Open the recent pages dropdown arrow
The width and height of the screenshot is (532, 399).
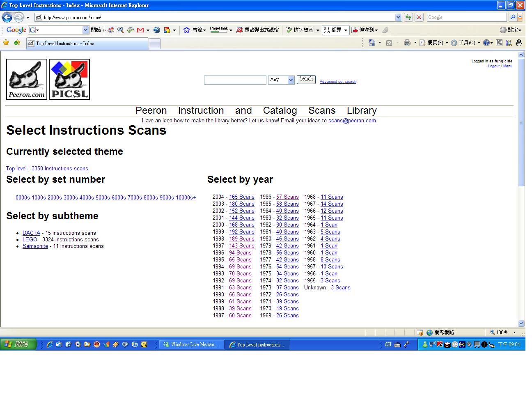pyautogui.click(x=28, y=18)
